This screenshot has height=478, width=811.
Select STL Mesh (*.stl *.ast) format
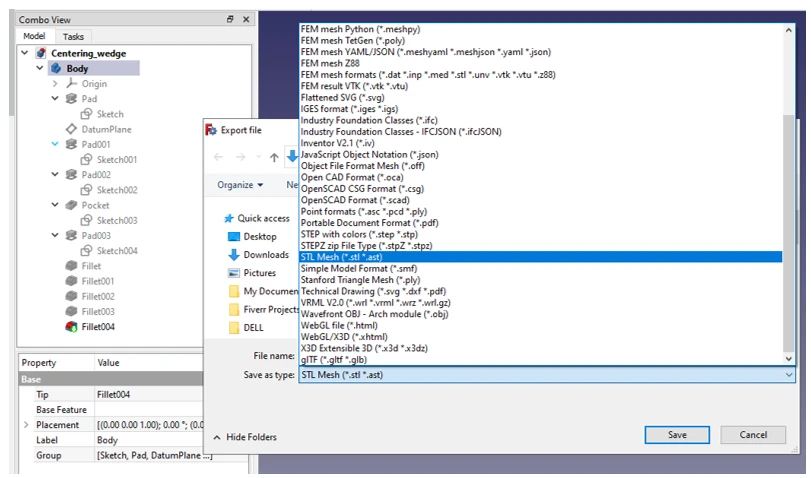[540, 257]
